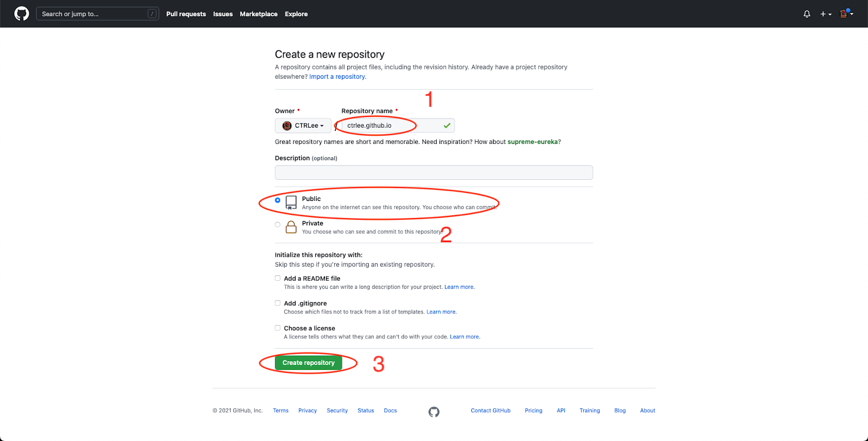The image size is (868, 441).
Task: Open the Marketplace page
Action: tap(259, 14)
